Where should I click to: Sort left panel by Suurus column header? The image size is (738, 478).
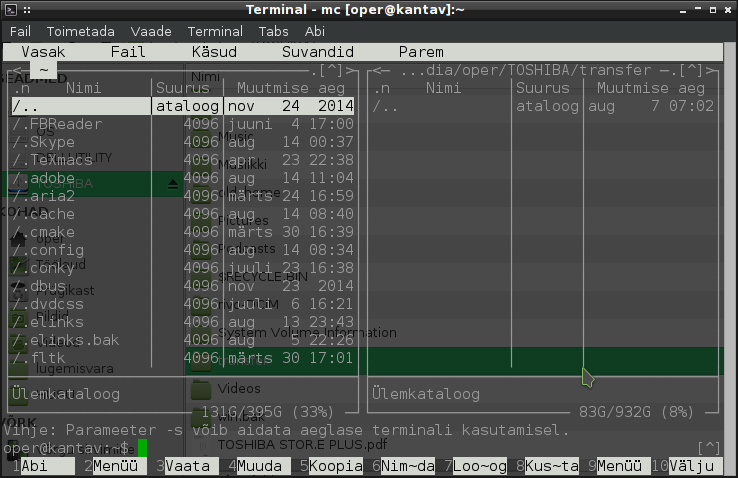click(183, 88)
